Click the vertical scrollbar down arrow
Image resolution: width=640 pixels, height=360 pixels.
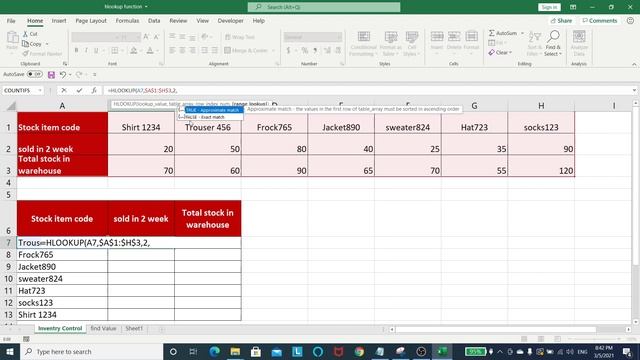(636, 322)
